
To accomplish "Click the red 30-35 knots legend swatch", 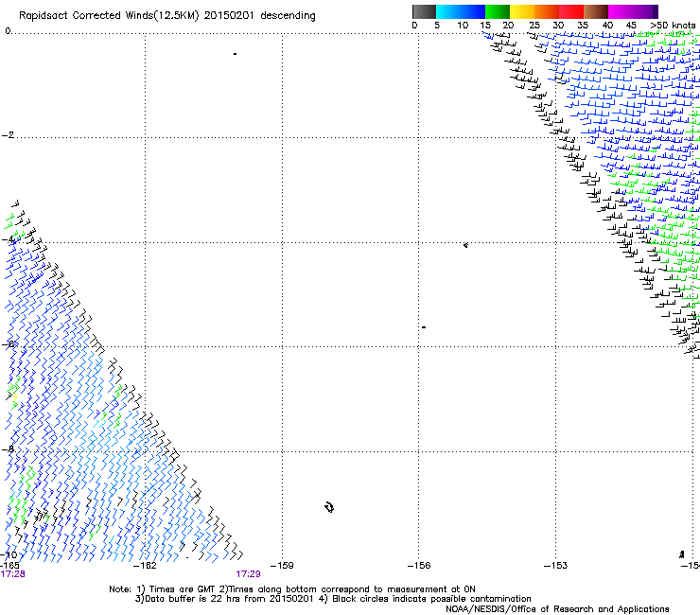I will click(x=571, y=11).
